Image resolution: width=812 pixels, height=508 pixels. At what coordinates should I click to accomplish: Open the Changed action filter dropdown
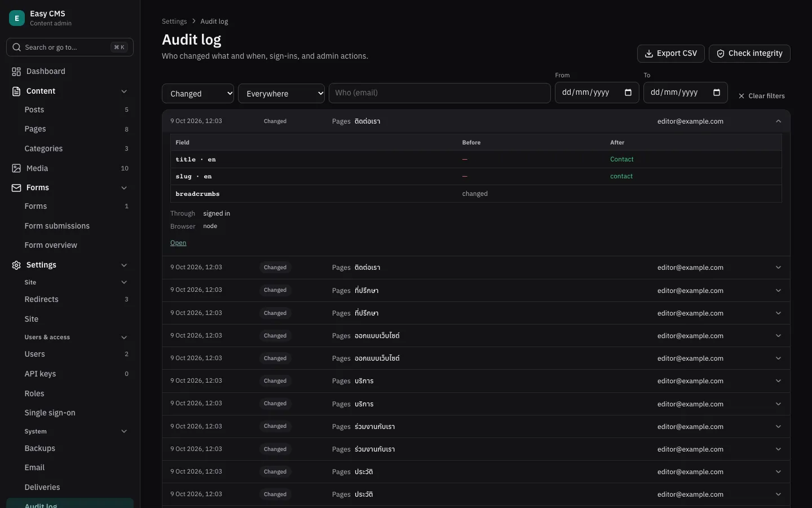click(198, 94)
